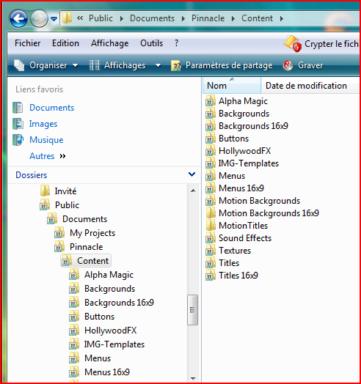Click the folder tree scrollbar thumb

pyautogui.click(x=192, y=310)
